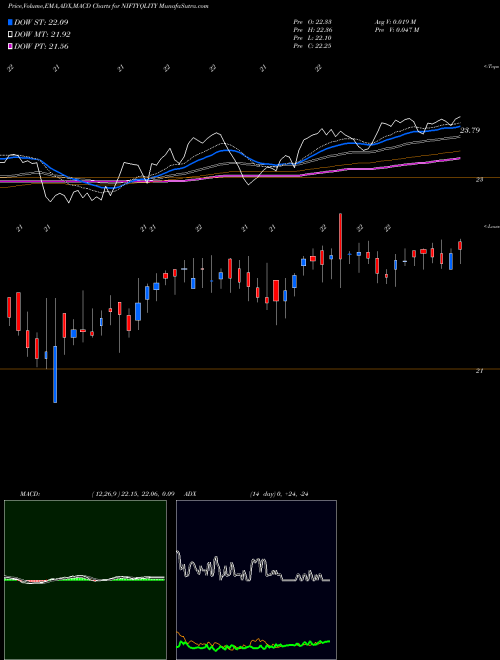
Task: Open the dark blue ADX indicator chart panel
Action: (256, 580)
